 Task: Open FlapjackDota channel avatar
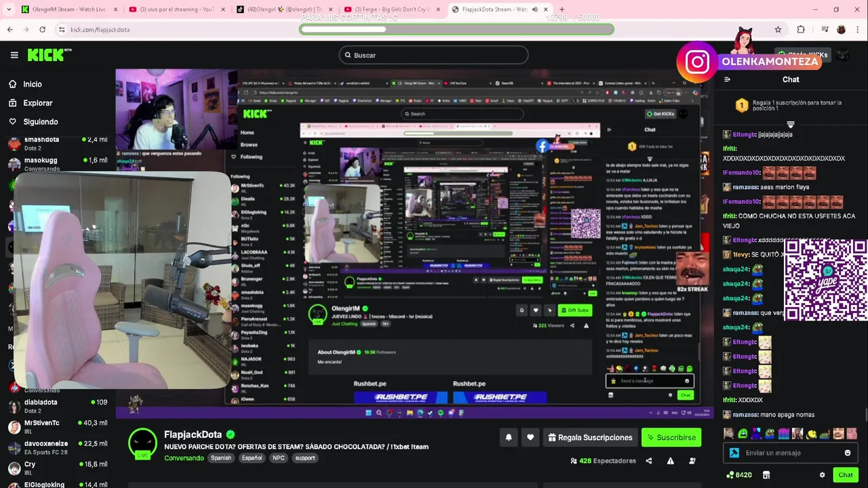click(142, 443)
